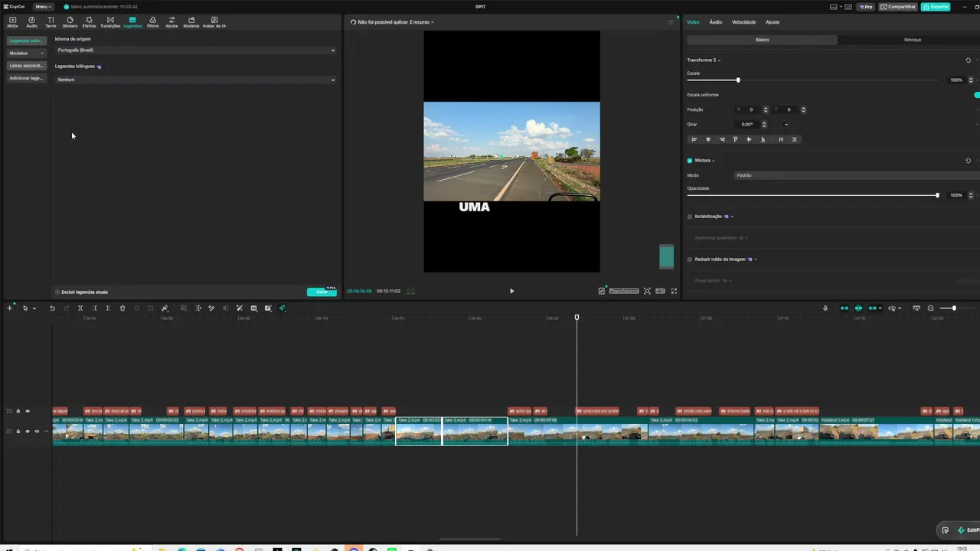Click the delete trash icon in timeline toolbar
This screenshot has height=551, width=980.
122,308
